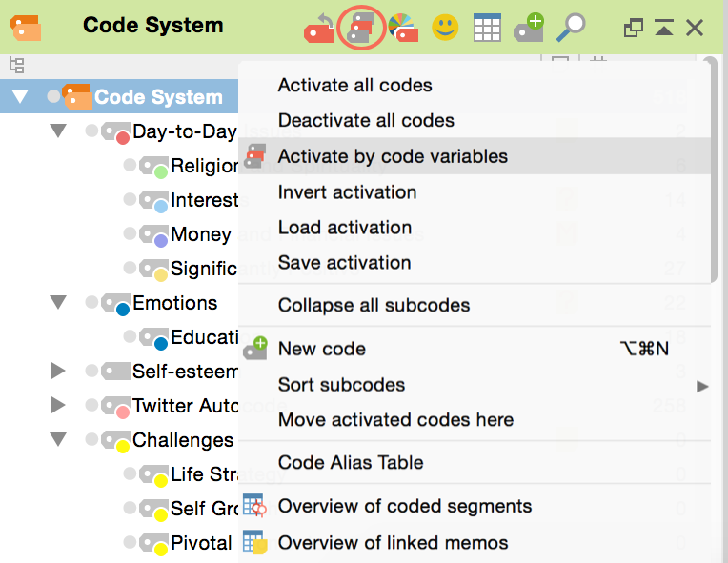Toggle activation circle for Self-esteem code
The image size is (728, 563).
[x=91, y=371]
